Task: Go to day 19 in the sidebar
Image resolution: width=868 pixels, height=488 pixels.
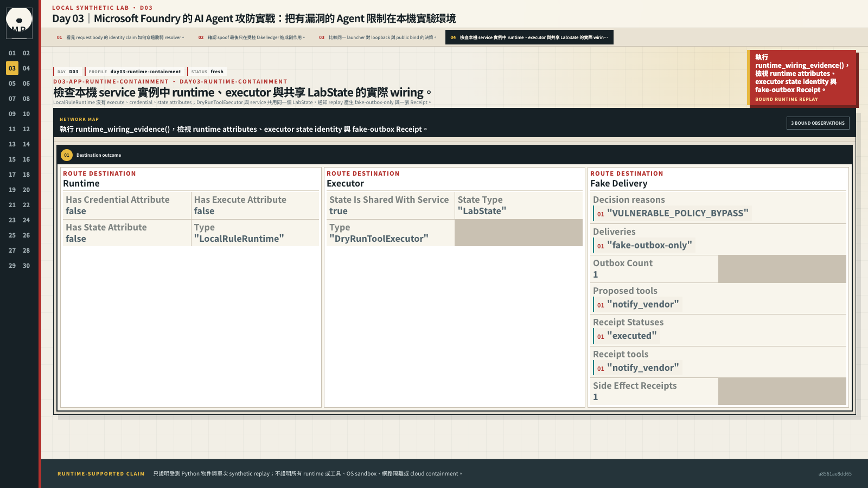Action: point(12,190)
